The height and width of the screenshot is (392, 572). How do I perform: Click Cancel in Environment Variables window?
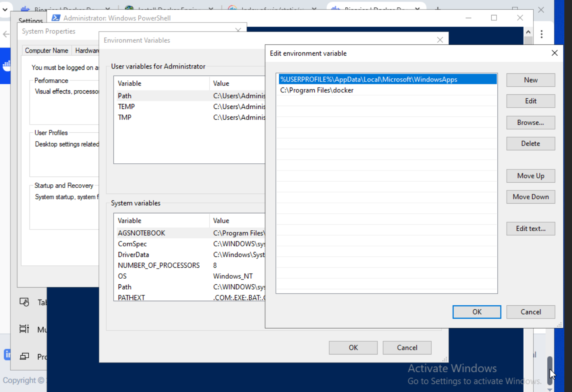[x=407, y=348]
